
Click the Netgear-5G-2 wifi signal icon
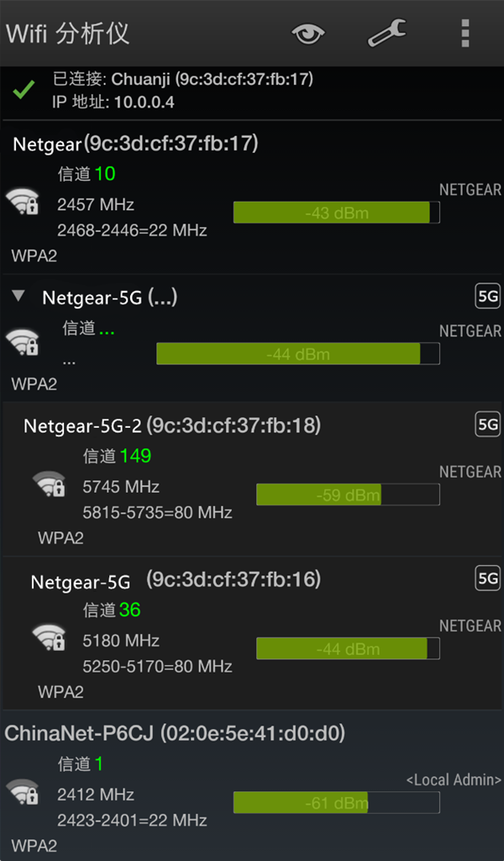tap(49, 484)
